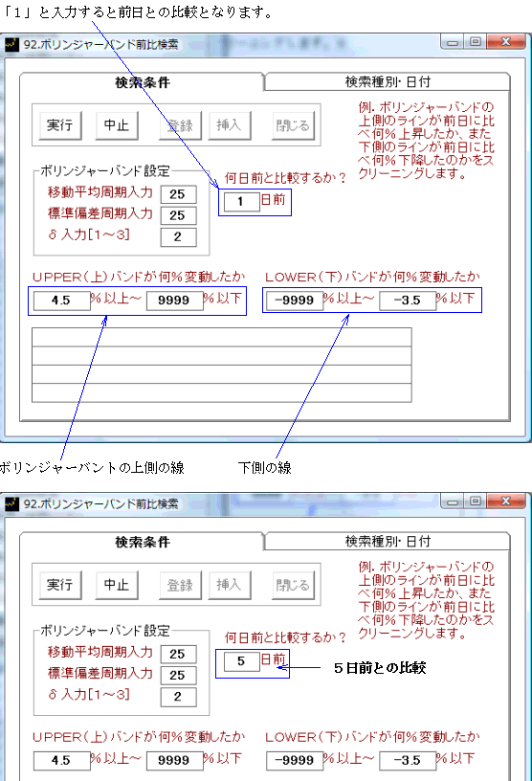Screen dimensions: 532x781
Task: Select 検索条件 tab in the lower window
Action: pyautogui.click(x=142, y=542)
